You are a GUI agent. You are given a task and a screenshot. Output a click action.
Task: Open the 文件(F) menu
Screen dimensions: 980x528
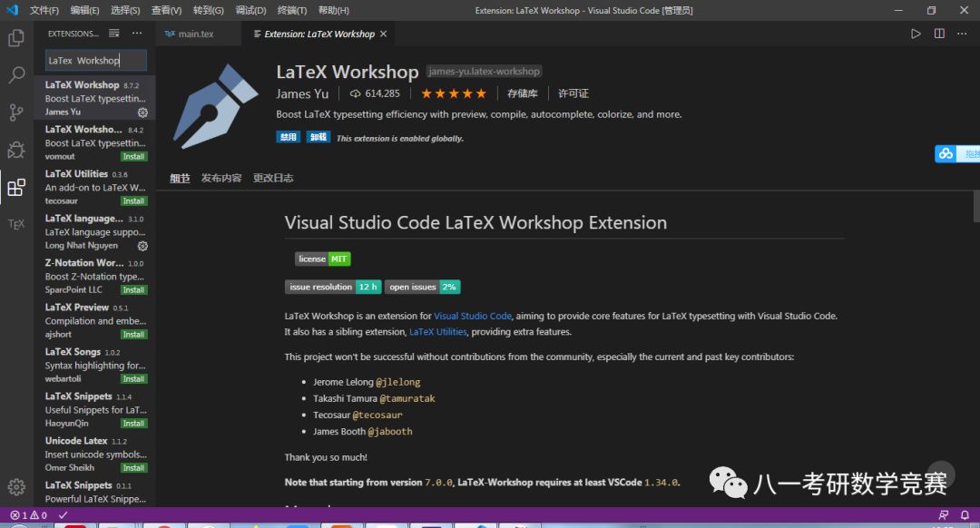pyautogui.click(x=44, y=11)
